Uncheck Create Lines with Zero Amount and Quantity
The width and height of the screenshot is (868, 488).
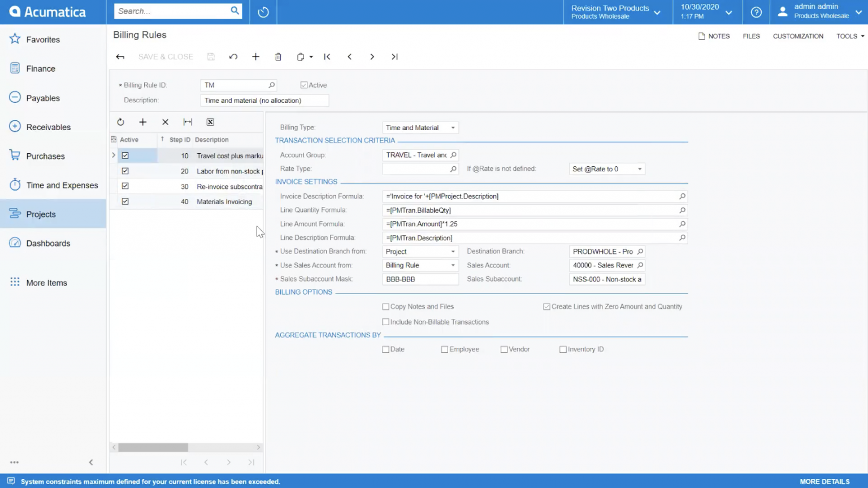point(546,306)
